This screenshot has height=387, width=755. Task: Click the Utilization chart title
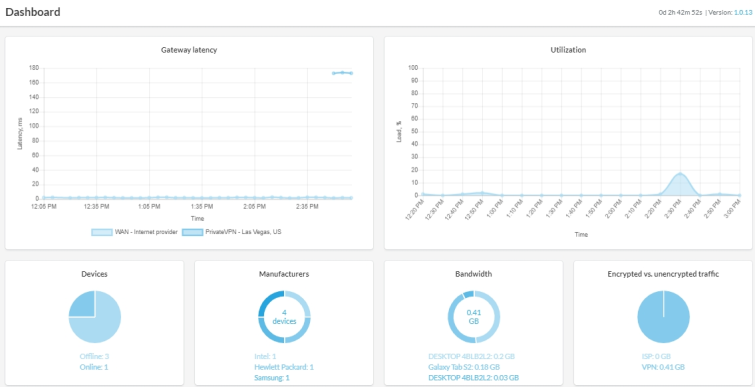[x=568, y=50]
